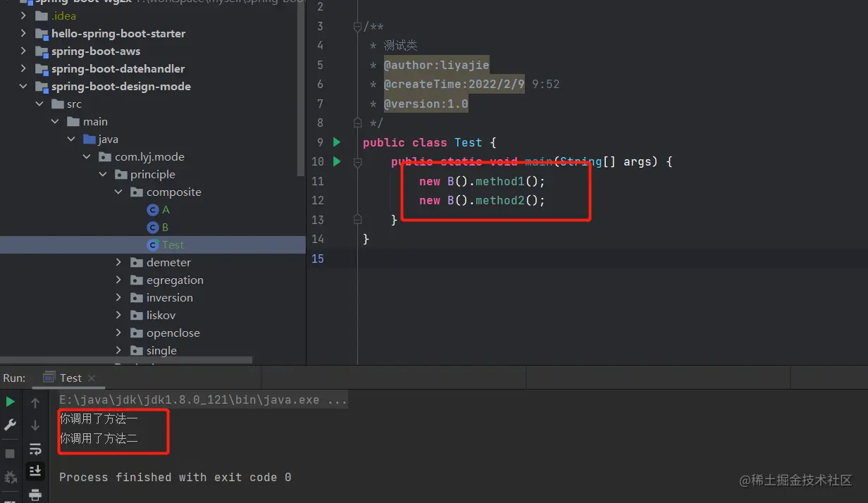Viewport: 868px width, 503px height.
Task: Collapse the main folder arrow
Action: [x=55, y=122]
